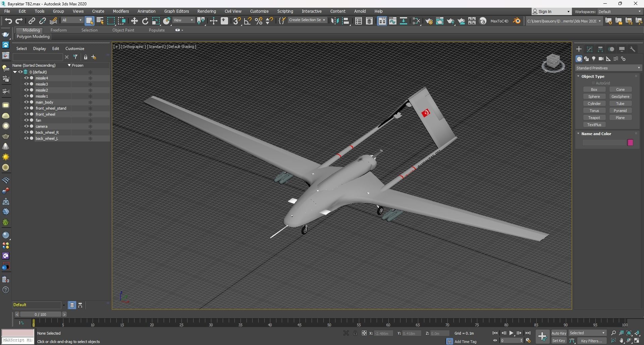Click the Key Filters button
644x345 pixels.
coord(592,341)
